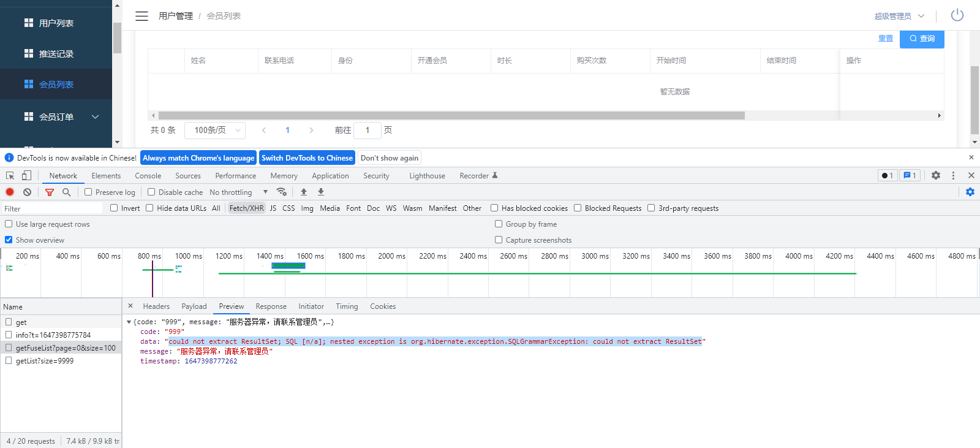This screenshot has width=980, height=448.
Task: Open the No throttling dropdown
Action: point(238,192)
